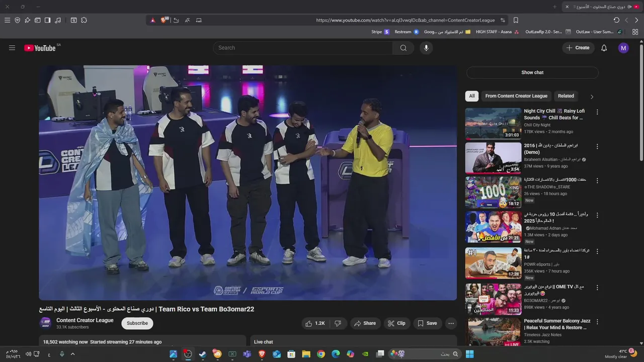Open YouTube guide menu hamburger

point(12,48)
